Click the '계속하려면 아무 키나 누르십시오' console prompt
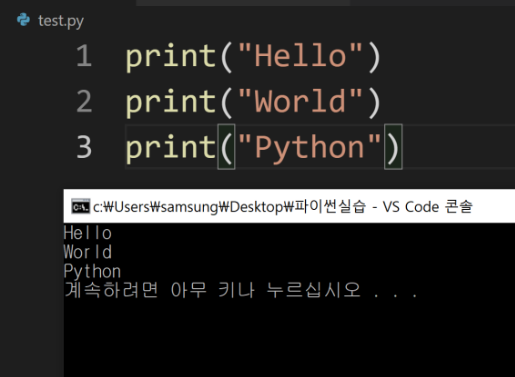Image resolution: width=515 pixels, height=377 pixels. click(240, 290)
